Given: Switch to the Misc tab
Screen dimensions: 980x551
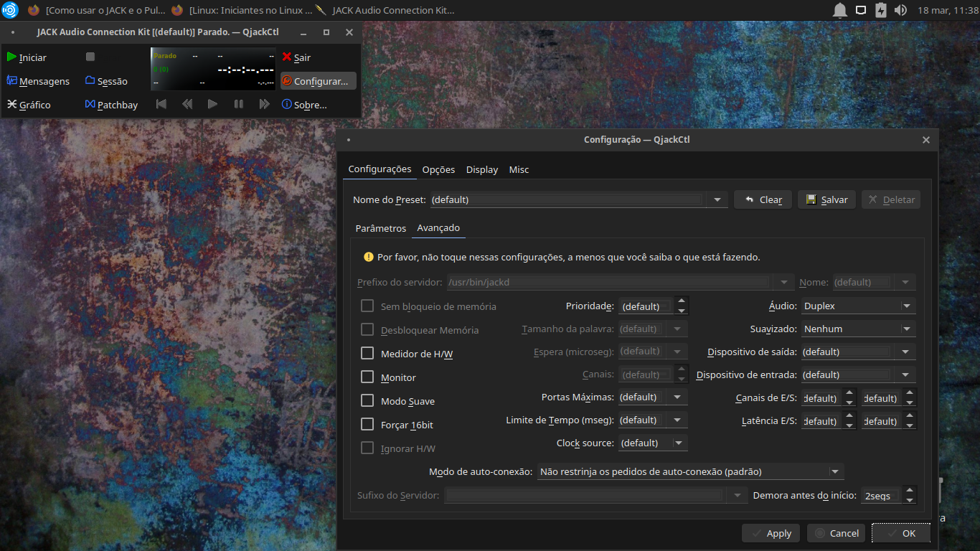Looking at the screenshot, I should (x=519, y=170).
